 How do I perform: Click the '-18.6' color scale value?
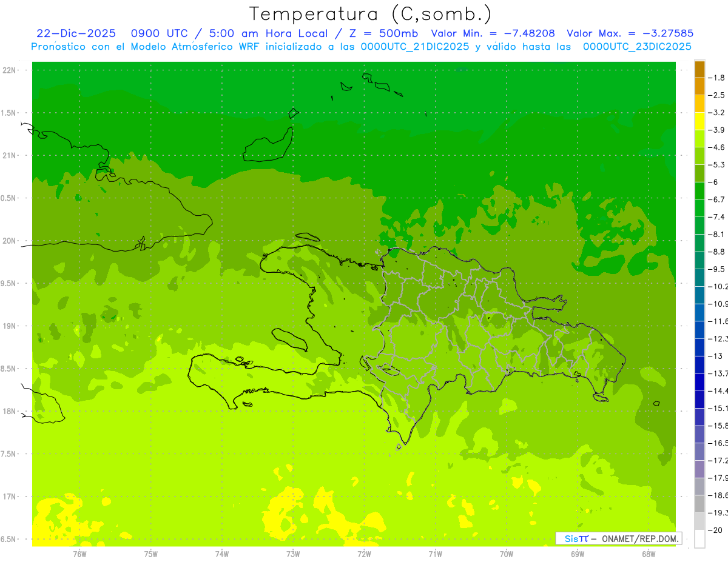coord(718,495)
